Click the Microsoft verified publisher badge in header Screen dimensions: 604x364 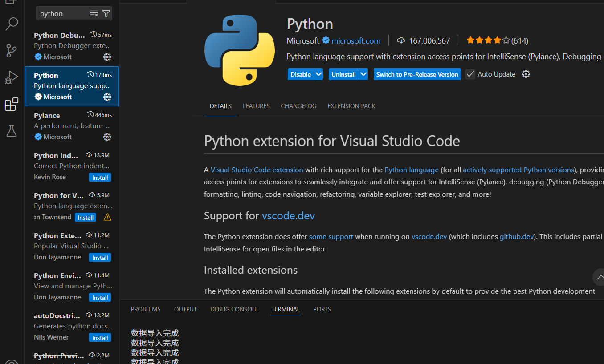(x=326, y=40)
